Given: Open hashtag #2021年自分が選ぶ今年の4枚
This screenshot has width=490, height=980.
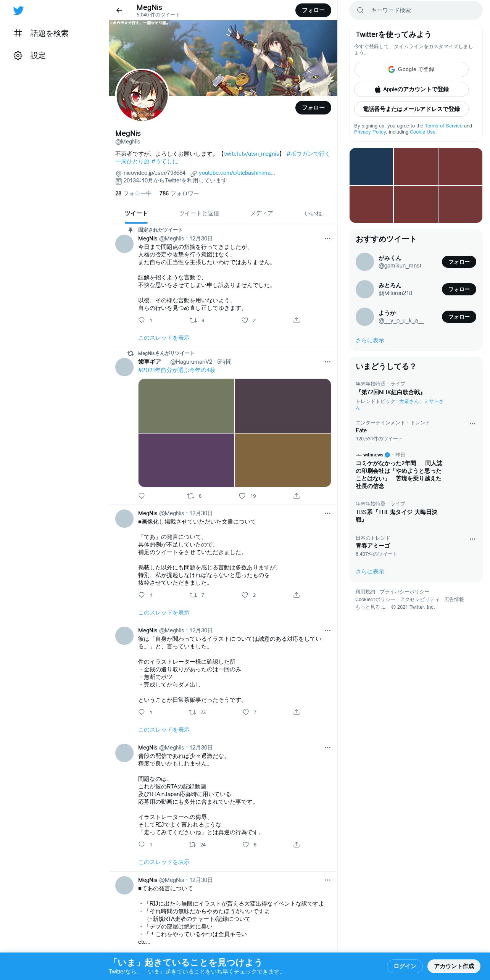Looking at the screenshot, I should 177,370.
